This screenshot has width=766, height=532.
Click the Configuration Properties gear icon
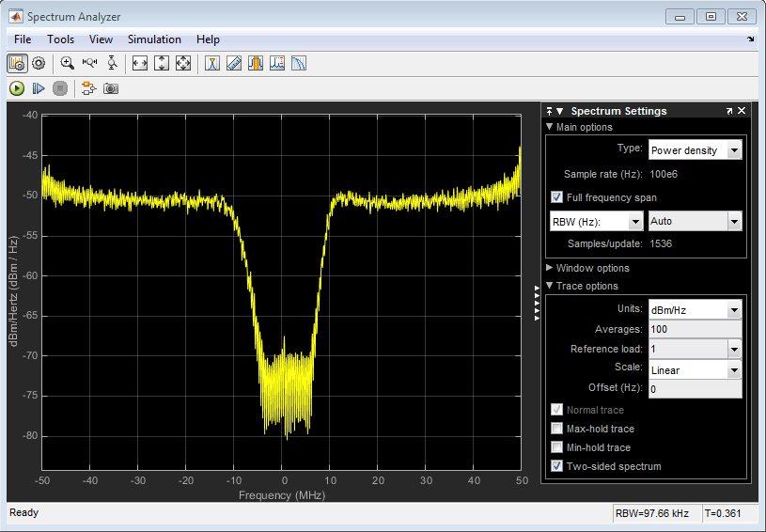tap(39, 64)
